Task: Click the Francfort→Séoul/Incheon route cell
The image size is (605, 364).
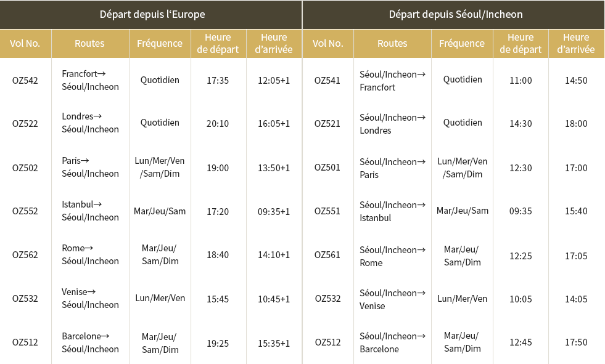Action: click(90, 80)
